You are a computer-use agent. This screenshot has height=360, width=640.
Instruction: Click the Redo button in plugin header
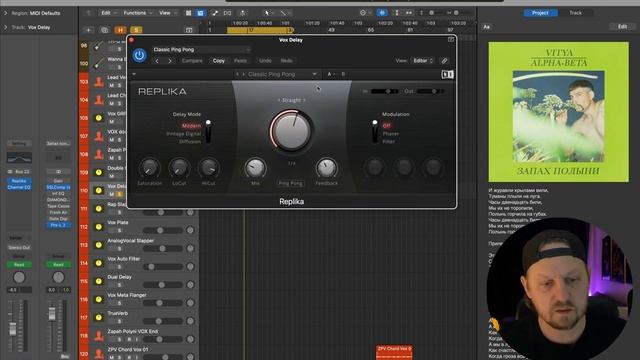[287, 61]
